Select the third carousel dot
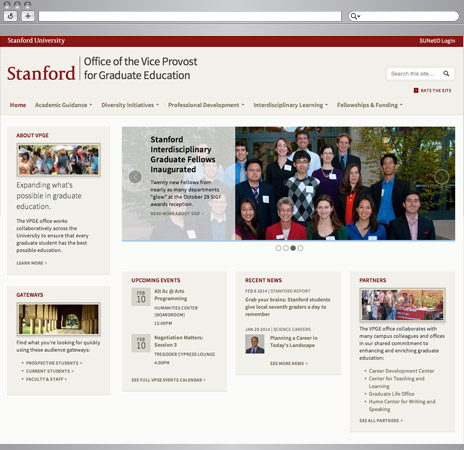The image size is (464, 450). tap(293, 248)
